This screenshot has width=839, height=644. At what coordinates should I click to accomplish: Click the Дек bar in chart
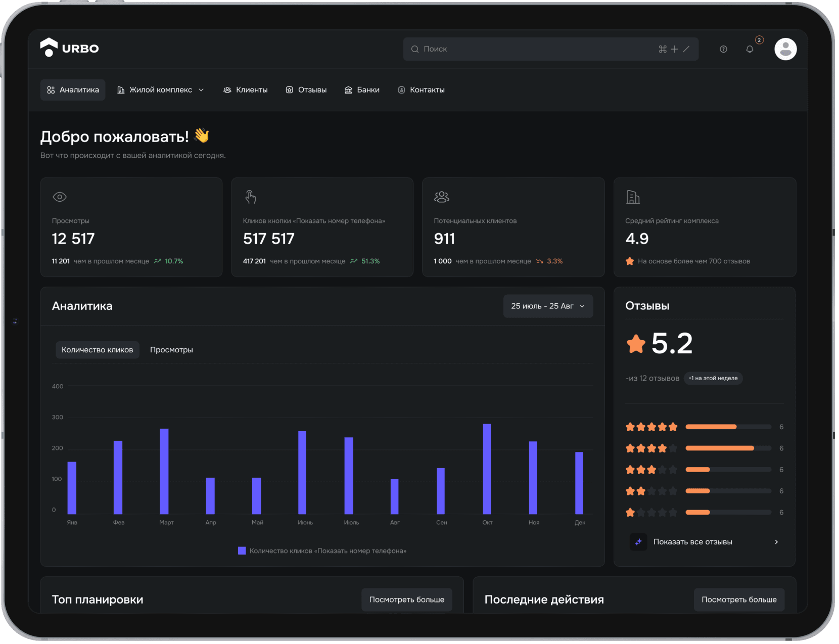[579, 483]
